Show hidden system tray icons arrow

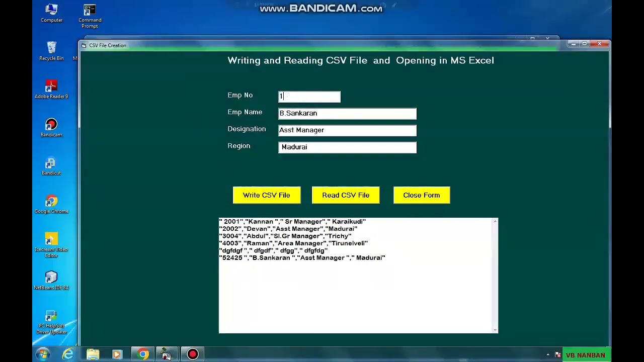point(548,355)
